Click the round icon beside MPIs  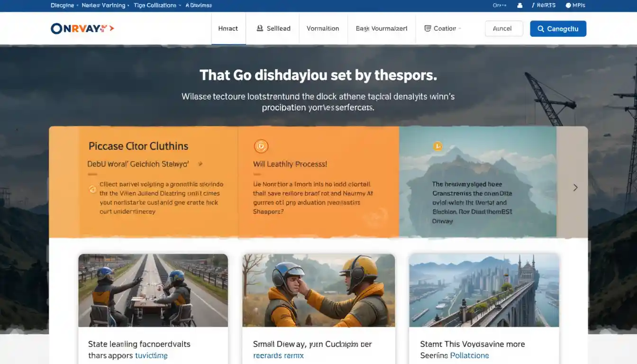567,6
